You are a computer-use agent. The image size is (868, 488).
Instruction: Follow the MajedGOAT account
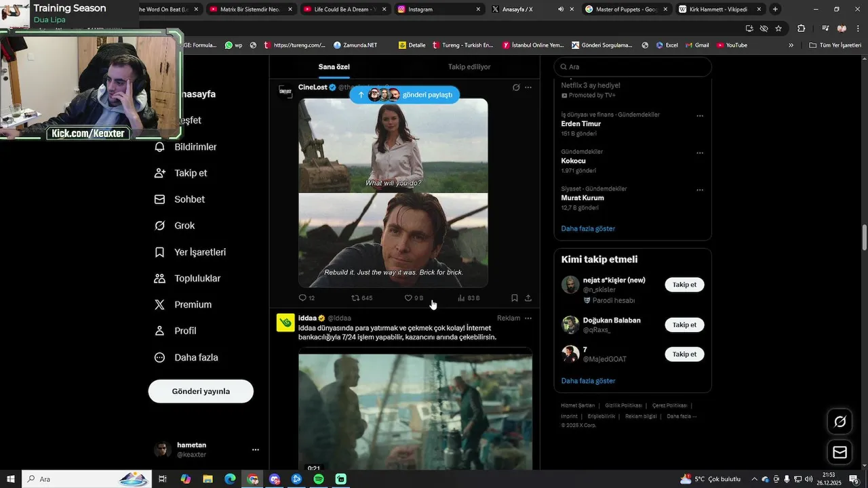click(684, 354)
